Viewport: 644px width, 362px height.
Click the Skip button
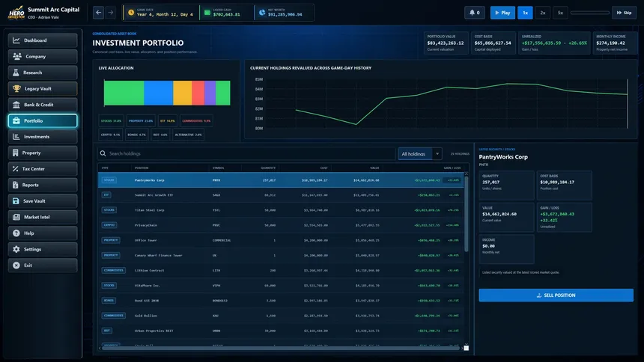click(624, 13)
